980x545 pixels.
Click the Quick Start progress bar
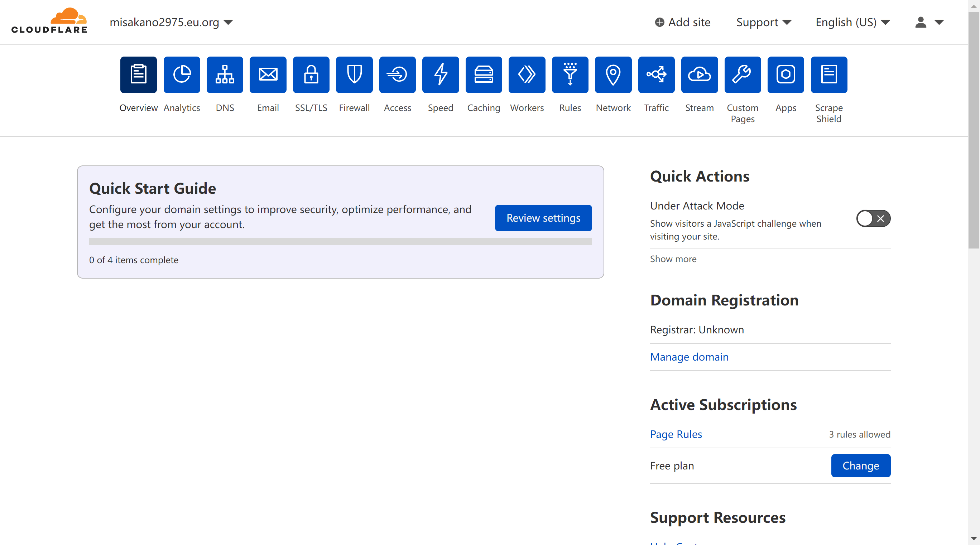tap(340, 241)
